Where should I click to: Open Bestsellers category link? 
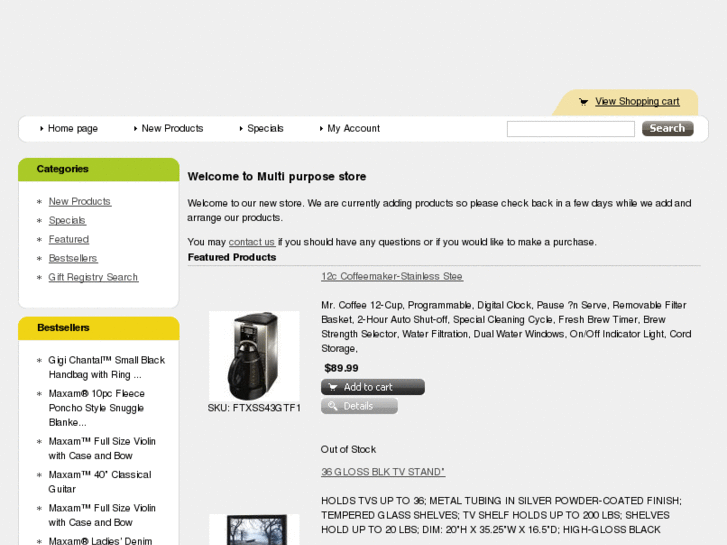(73, 258)
